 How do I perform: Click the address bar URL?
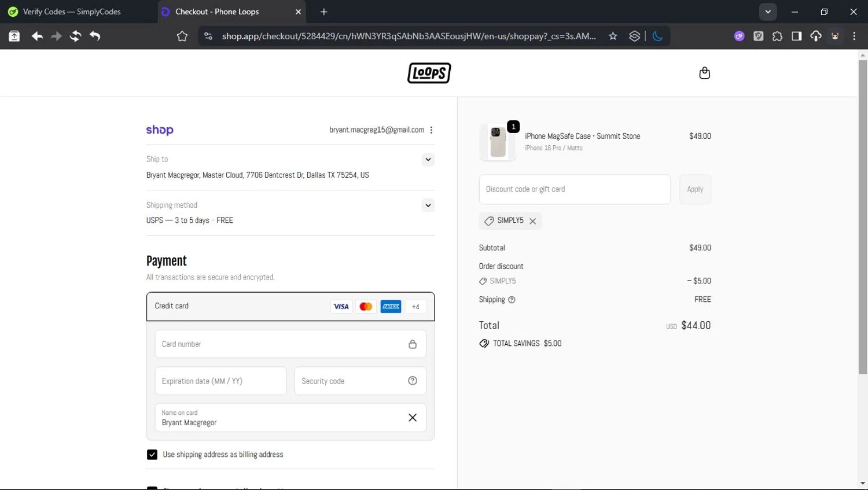pyautogui.click(x=409, y=36)
